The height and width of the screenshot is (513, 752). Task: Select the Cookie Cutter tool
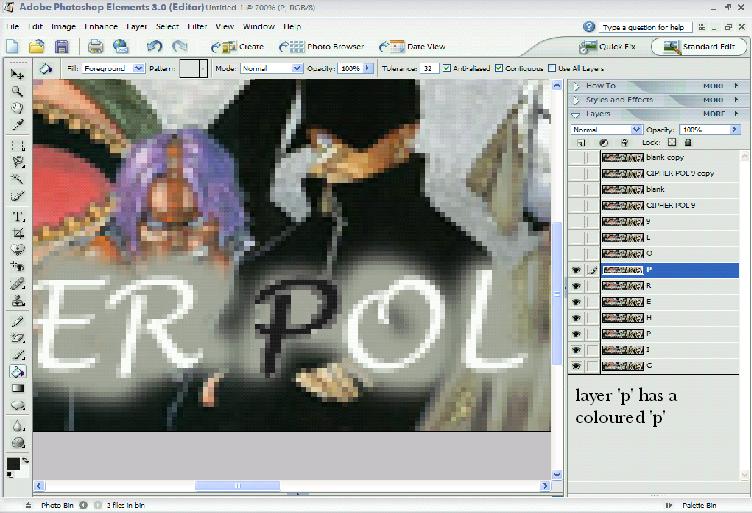click(18, 250)
